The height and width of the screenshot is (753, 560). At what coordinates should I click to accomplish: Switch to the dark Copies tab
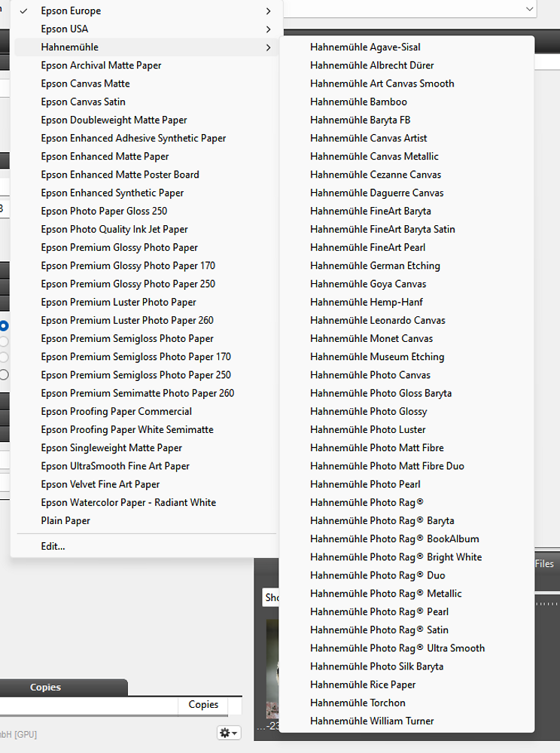click(x=63, y=687)
